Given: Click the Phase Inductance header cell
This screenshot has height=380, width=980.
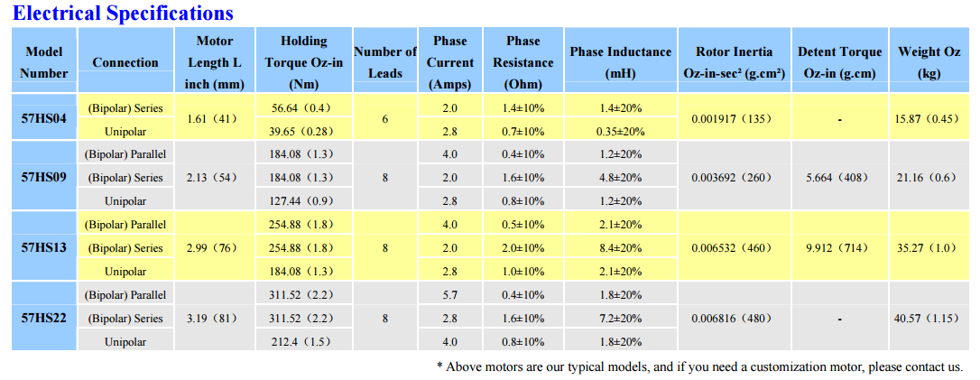Looking at the screenshot, I should pyautogui.click(x=620, y=62).
